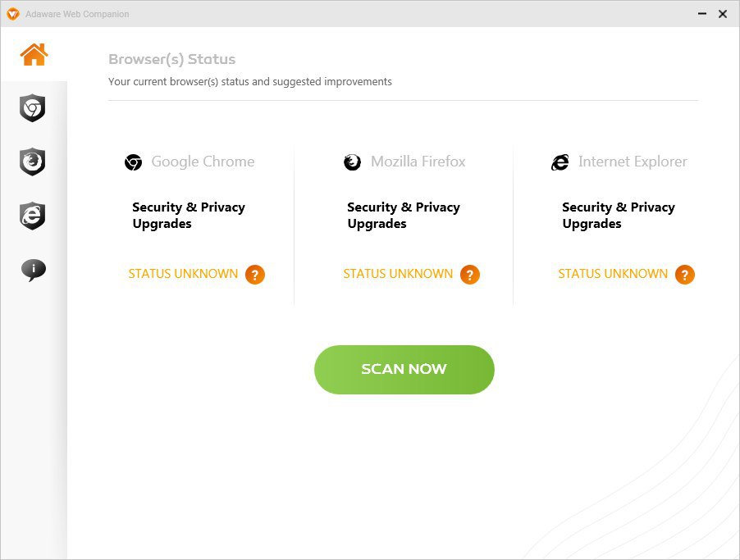Screen dimensions: 740x560
Task: Click the Adaware logo in title bar
Action: point(12,14)
